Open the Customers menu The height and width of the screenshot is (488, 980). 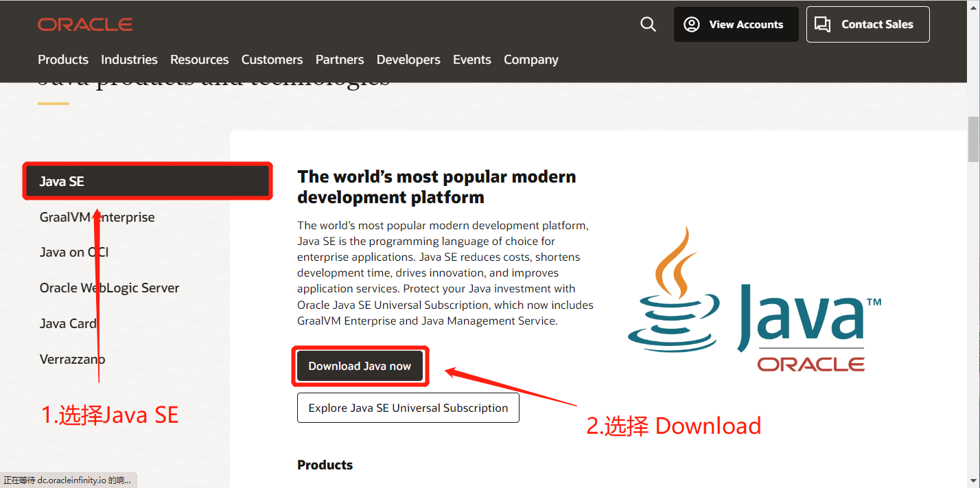[272, 60]
